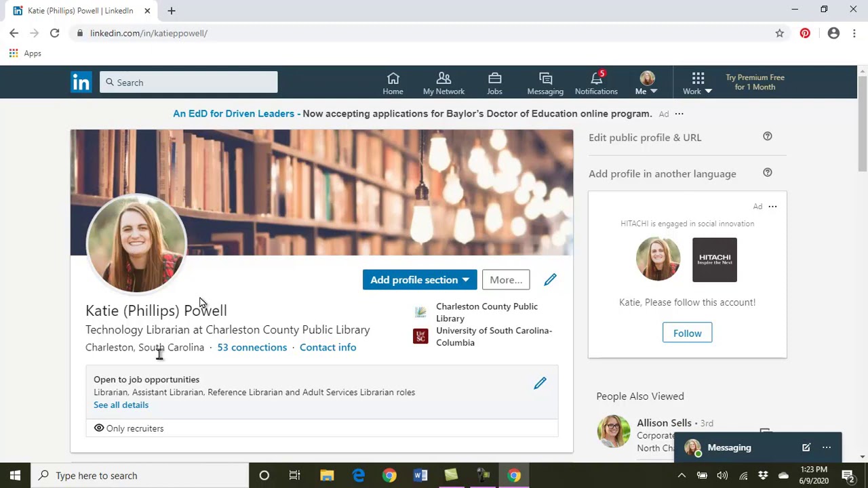This screenshot has height=488, width=868.
Task: Edit profile intro with pencil icon
Action: click(550, 279)
